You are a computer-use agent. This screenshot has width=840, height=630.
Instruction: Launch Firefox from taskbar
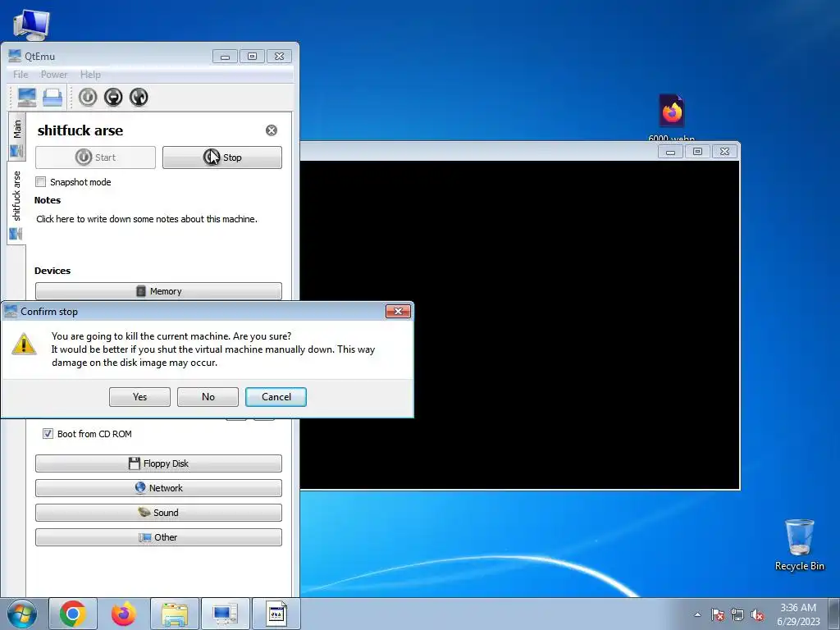(124, 614)
